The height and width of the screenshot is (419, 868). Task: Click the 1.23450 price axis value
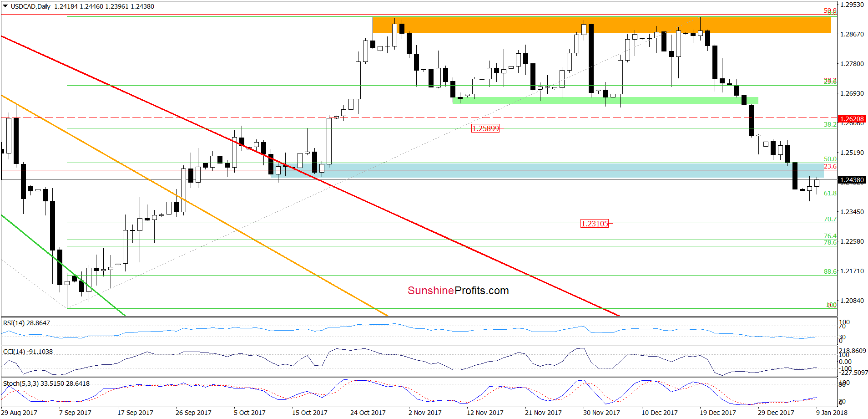click(852, 212)
